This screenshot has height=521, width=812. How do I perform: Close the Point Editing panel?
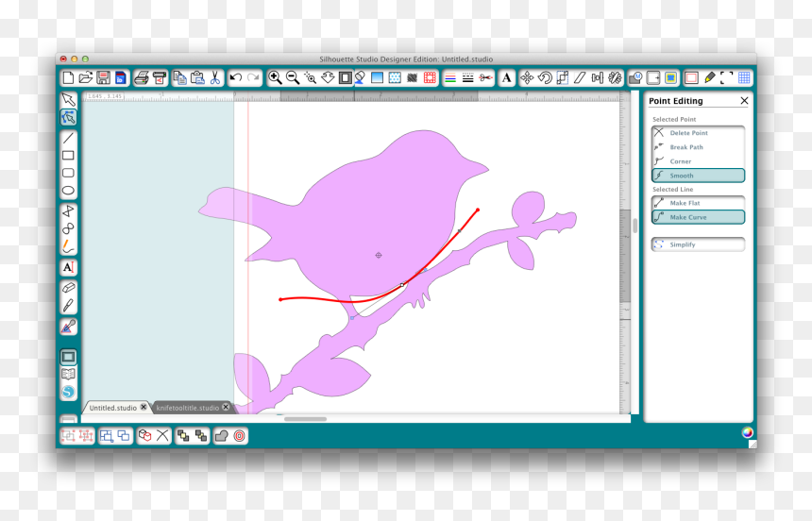click(x=744, y=100)
